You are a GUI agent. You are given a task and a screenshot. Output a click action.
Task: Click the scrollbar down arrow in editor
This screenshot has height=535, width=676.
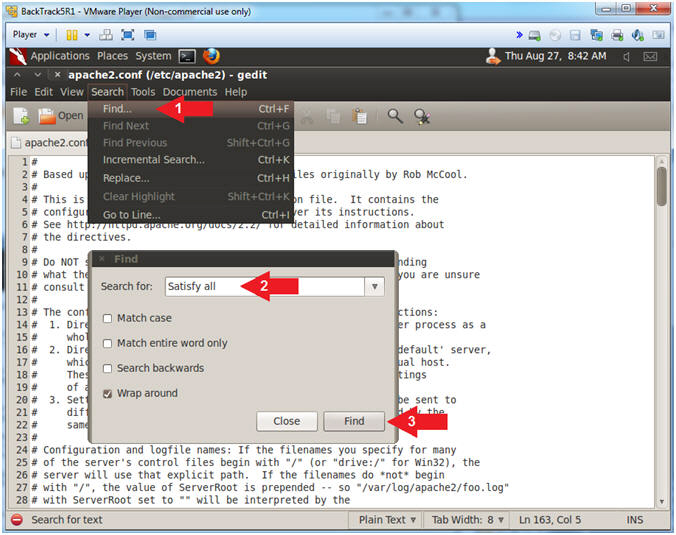(x=661, y=501)
